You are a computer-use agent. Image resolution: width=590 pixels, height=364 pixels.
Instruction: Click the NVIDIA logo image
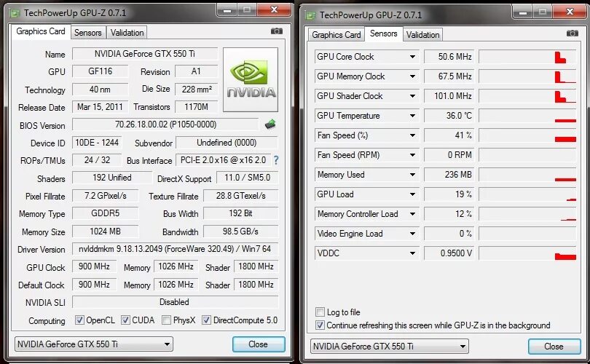click(251, 79)
